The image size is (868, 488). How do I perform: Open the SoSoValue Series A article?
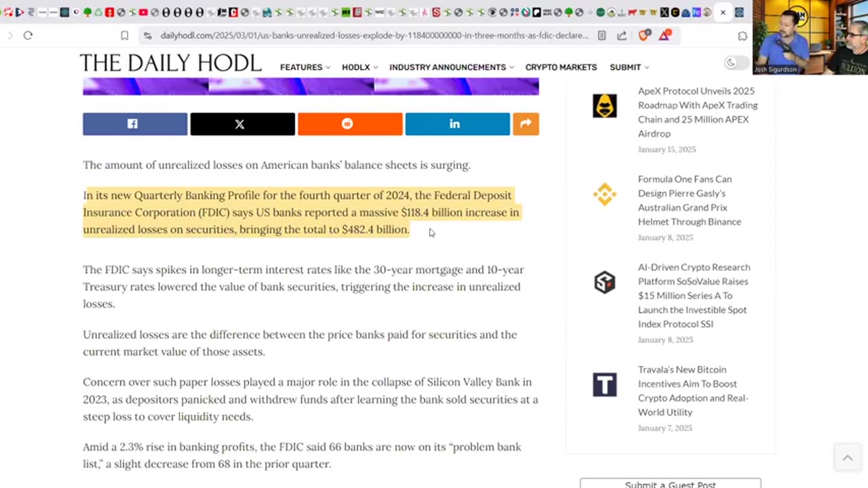click(694, 296)
